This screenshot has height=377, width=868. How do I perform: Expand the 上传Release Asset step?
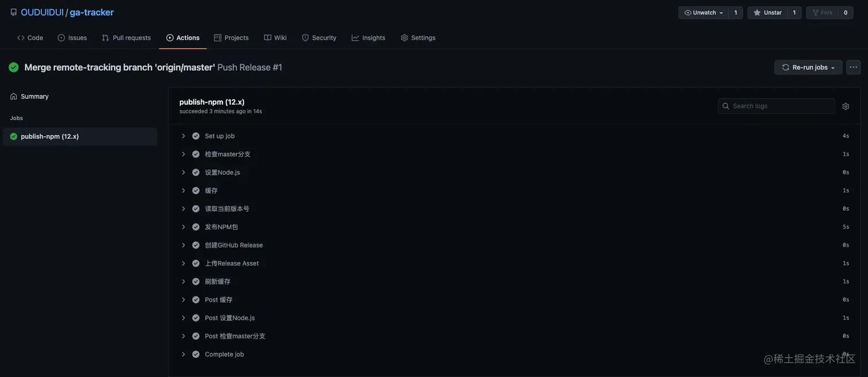[184, 263]
